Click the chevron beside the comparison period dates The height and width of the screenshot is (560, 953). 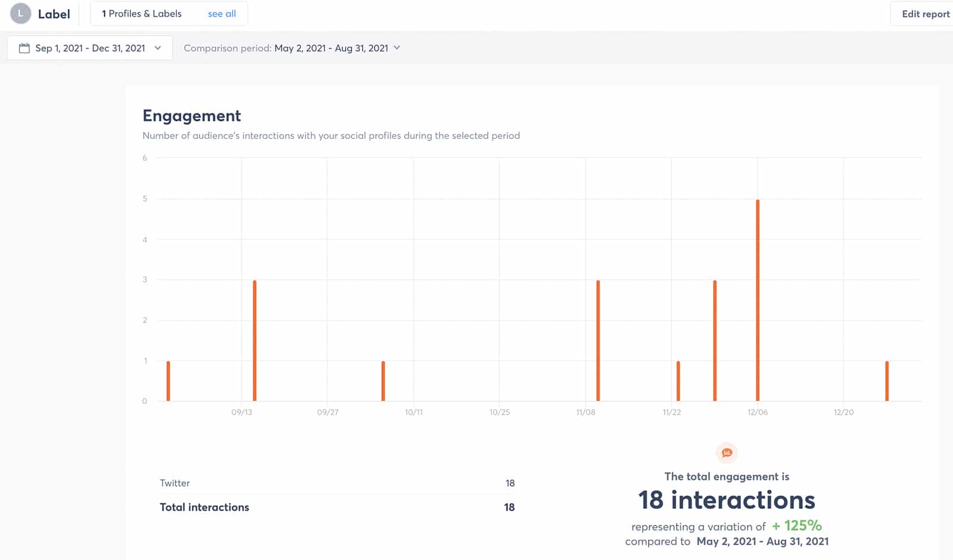(x=398, y=48)
